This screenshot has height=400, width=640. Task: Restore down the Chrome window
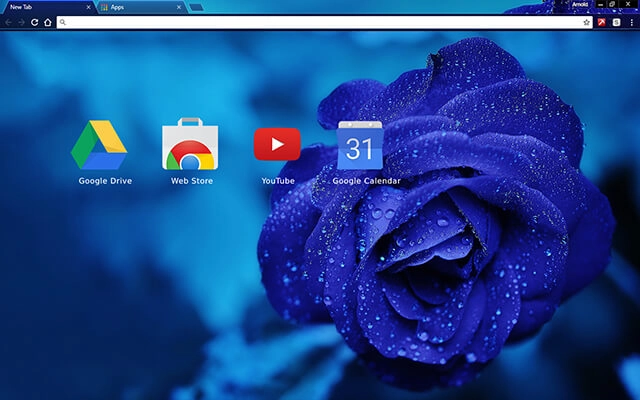click(612, 4)
